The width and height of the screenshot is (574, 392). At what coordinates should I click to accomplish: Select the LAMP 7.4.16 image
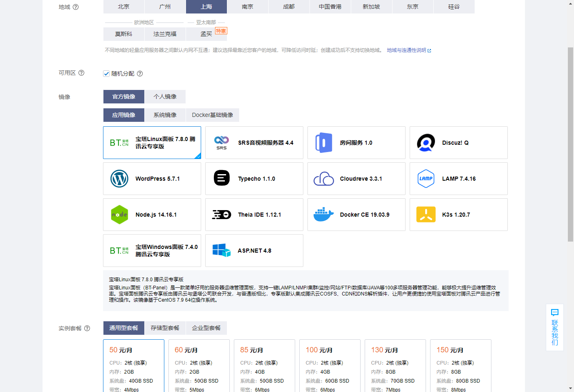pyautogui.click(x=458, y=179)
